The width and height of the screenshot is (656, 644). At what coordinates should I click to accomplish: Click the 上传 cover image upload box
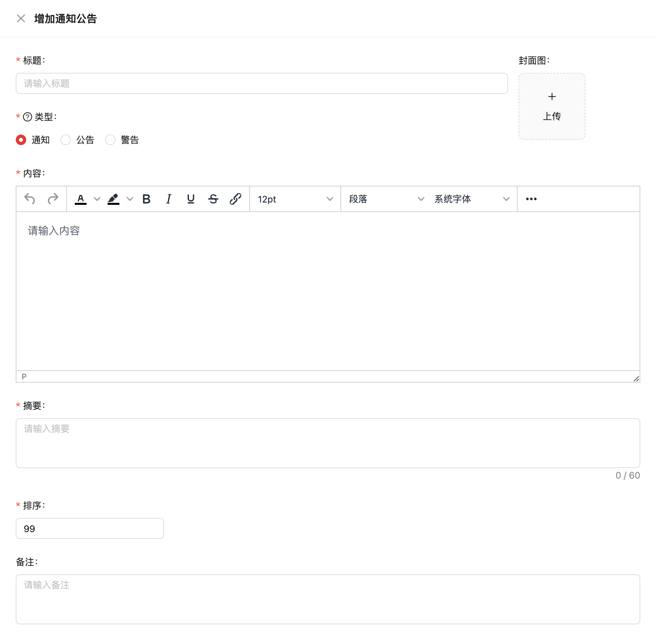(x=552, y=106)
